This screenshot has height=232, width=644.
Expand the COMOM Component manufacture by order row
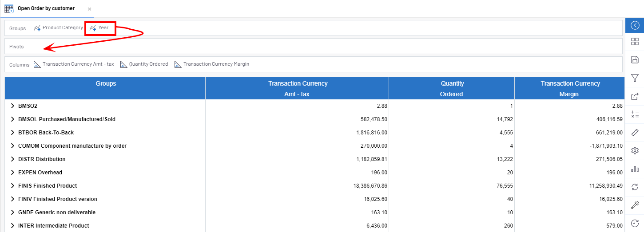[x=12, y=146]
